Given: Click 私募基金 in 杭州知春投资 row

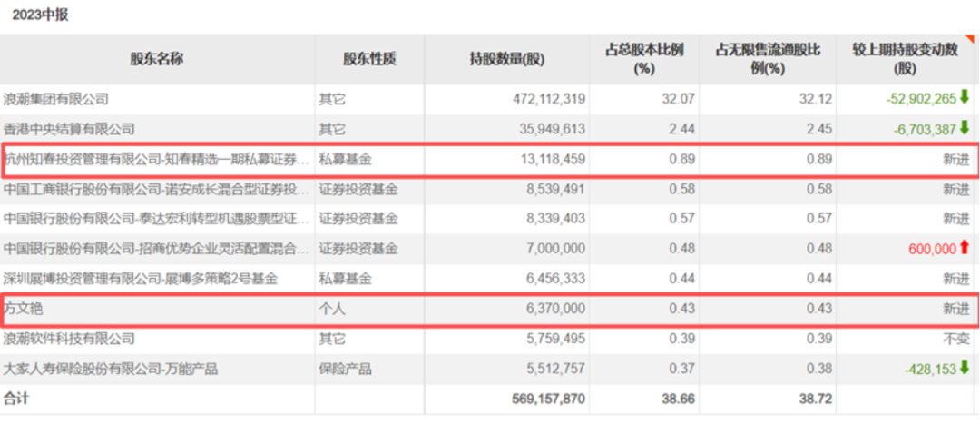Looking at the screenshot, I should 345,159.
